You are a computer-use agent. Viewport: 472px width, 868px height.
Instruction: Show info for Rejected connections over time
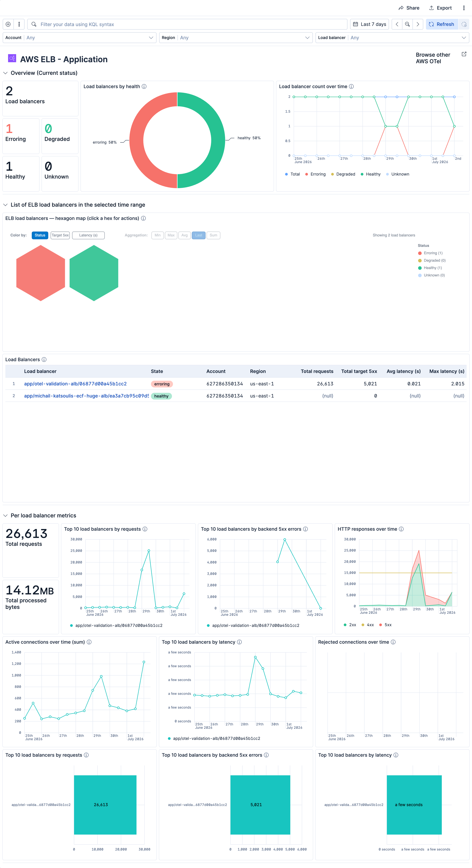click(x=393, y=642)
